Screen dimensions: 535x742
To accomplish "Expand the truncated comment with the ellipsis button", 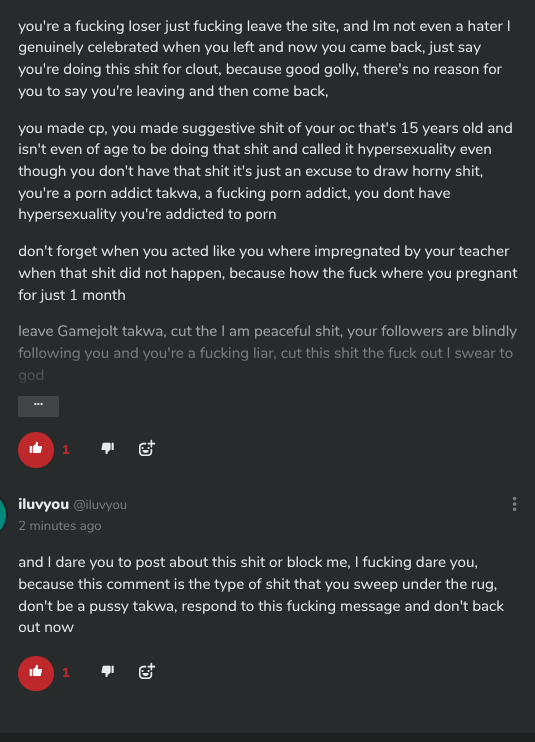I will (x=38, y=406).
